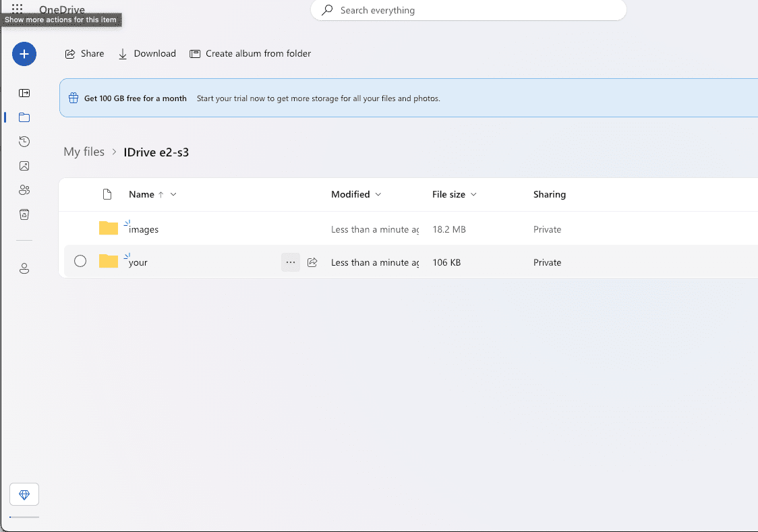Viewport: 758px width, 532px height.
Task: Open the Name column dropdown chevron
Action: [173, 194]
